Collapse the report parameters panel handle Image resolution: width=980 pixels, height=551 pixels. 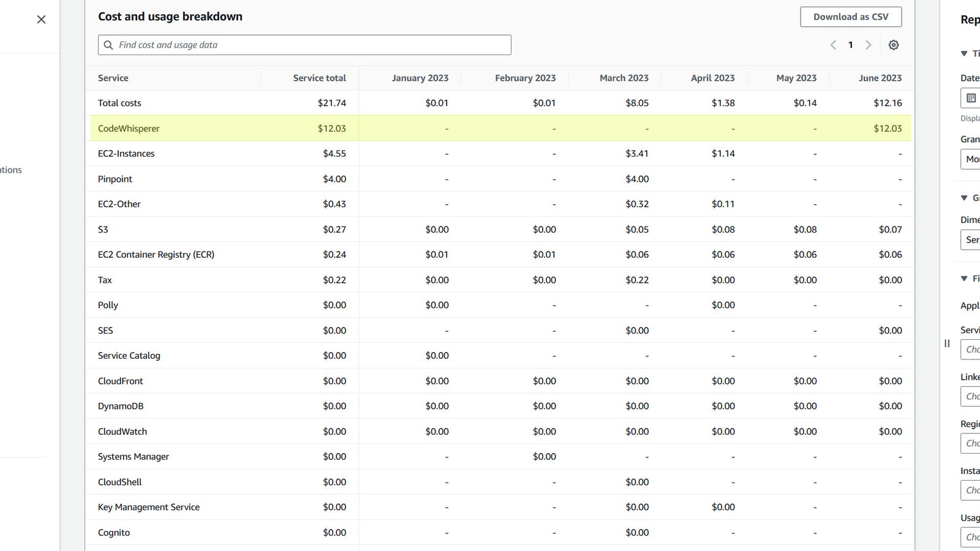click(947, 344)
